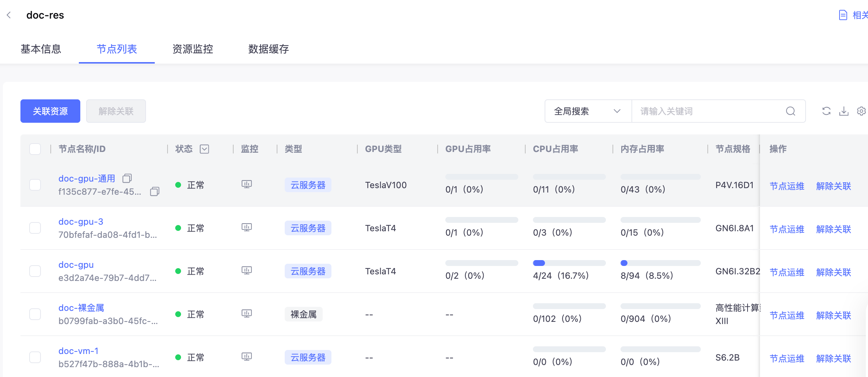The height and width of the screenshot is (377, 868).
Task: Open monitoring for doc-裸金属
Action: 247,314
